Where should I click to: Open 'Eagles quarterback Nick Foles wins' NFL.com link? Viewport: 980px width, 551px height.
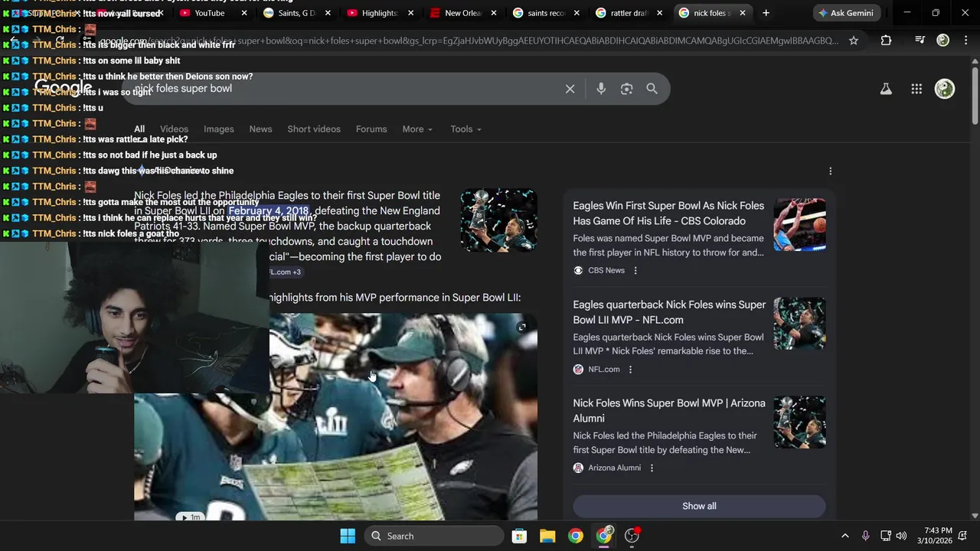tap(669, 312)
